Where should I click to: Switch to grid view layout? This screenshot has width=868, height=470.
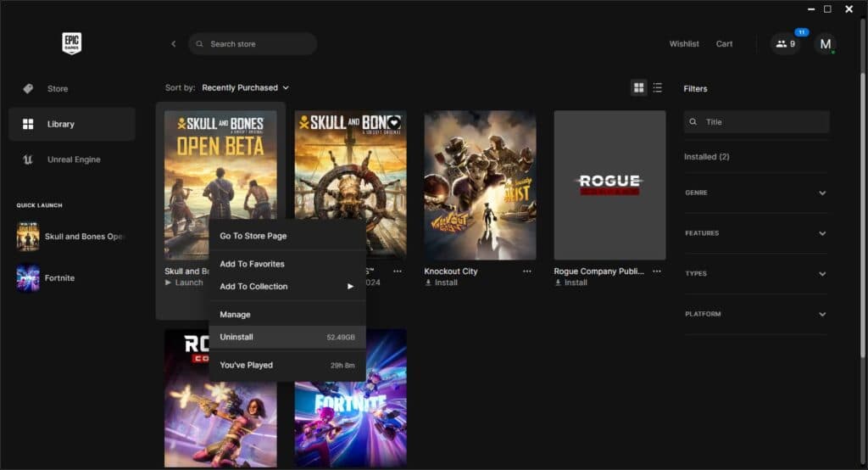(638, 87)
